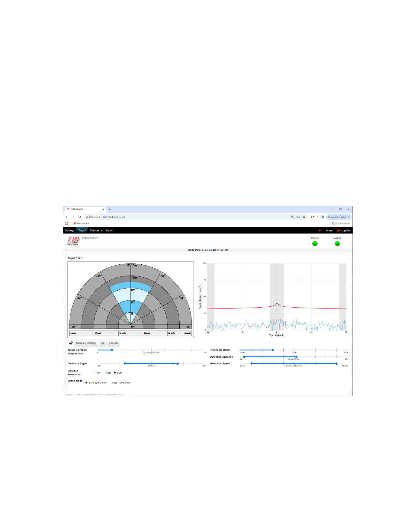Open the browser profile icon
This screenshot has height=532, width=411.
point(322,217)
